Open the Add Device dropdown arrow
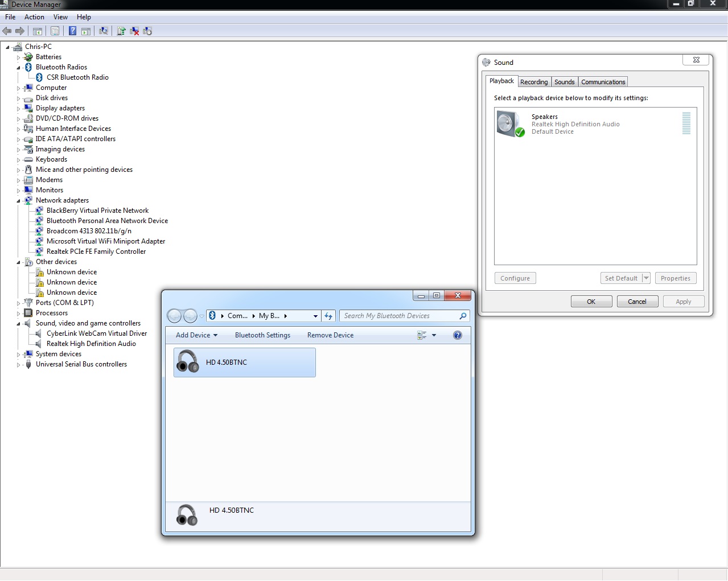Image resolution: width=728 pixels, height=581 pixels. pos(215,335)
